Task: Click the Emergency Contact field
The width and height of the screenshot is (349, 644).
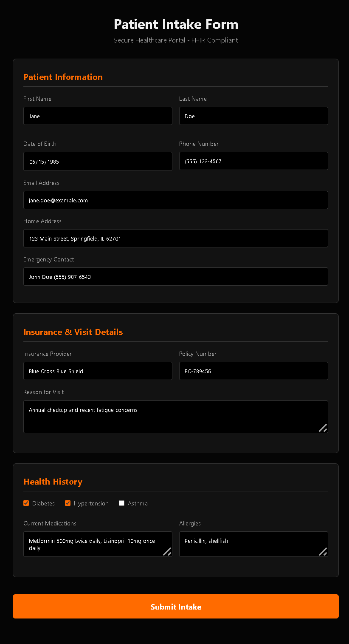Action: click(176, 276)
